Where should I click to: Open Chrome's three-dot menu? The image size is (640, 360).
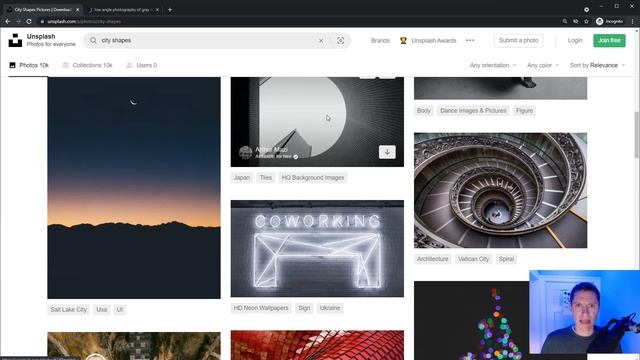click(x=633, y=21)
